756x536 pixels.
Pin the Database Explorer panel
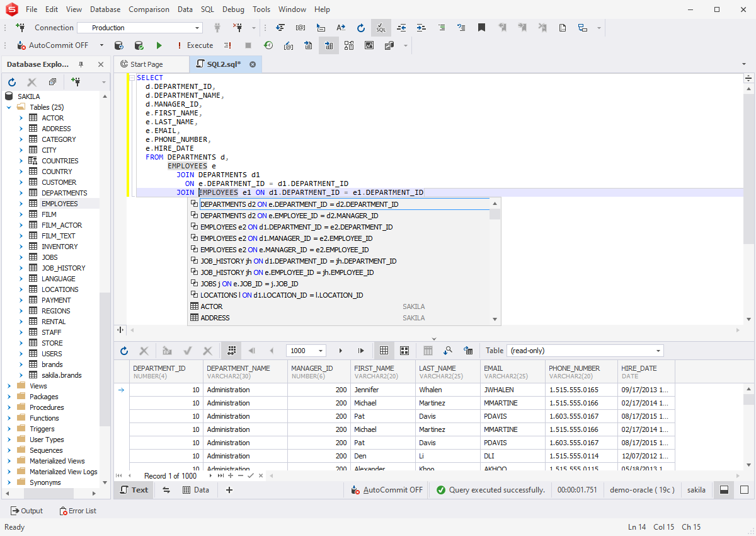click(81, 64)
